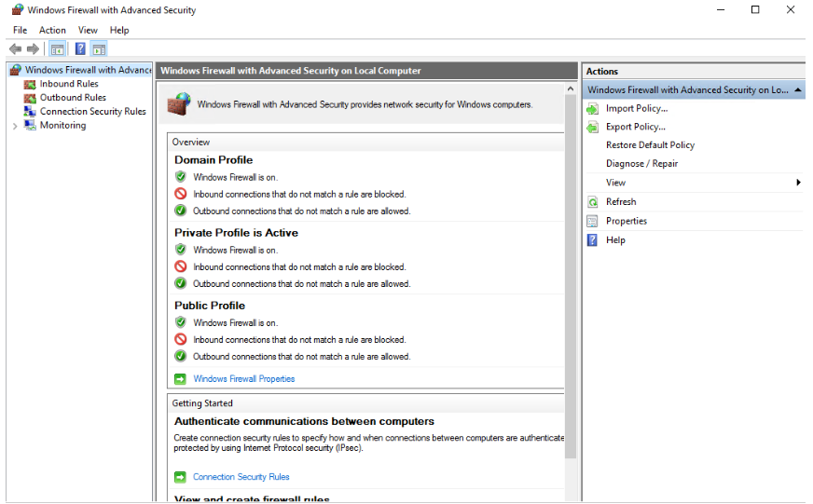Click the Back arrow in the toolbar

15,49
